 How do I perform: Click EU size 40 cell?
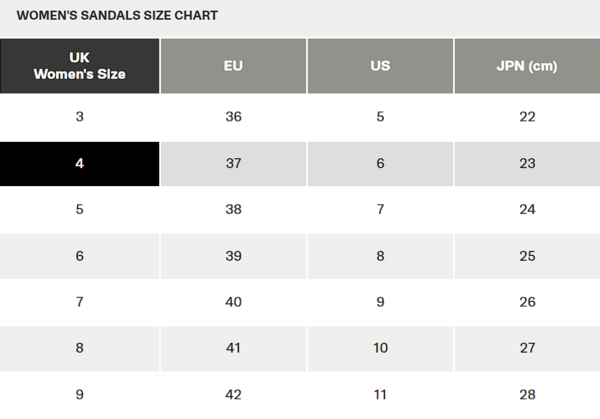(x=233, y=302)
